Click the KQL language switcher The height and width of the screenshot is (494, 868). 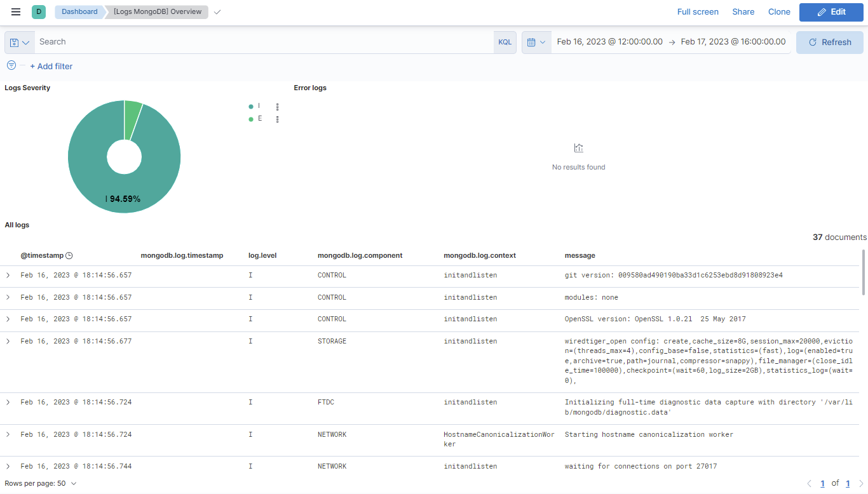click(x=505, y=43)
